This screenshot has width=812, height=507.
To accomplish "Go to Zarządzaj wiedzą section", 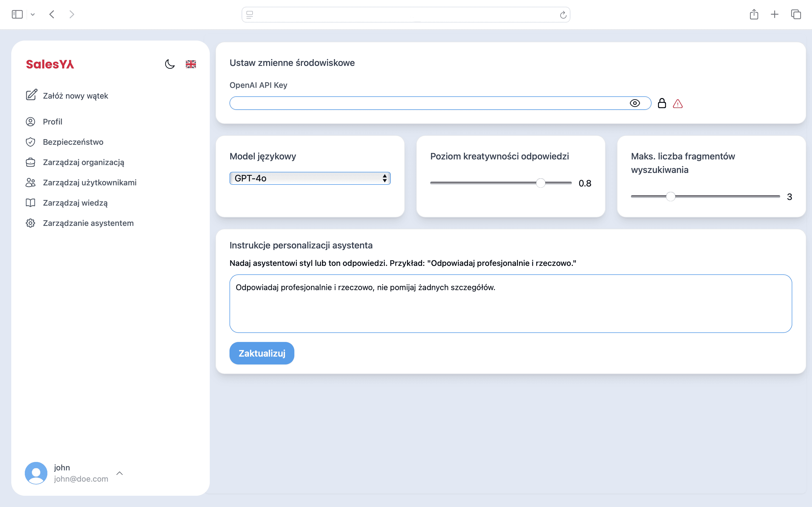I will tap(75, 203).
